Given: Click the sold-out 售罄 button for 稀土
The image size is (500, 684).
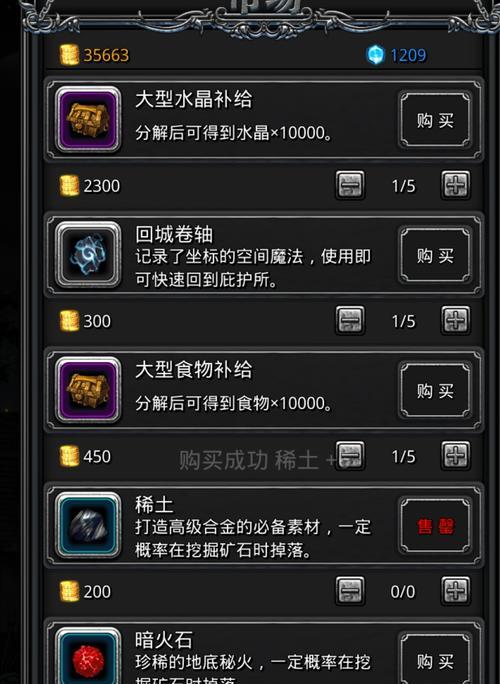Looking at the screenshot, I should (x=435, y=526).
